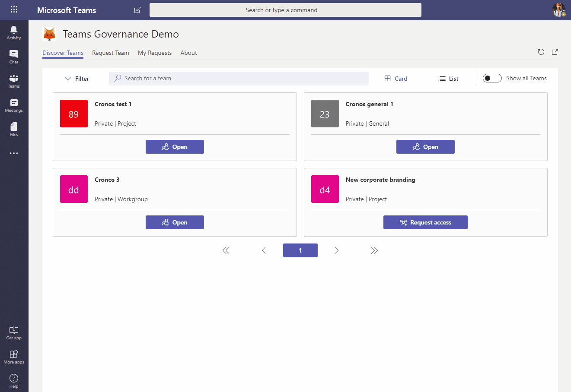Click the Microsoft Teams title text

point(67,10)
